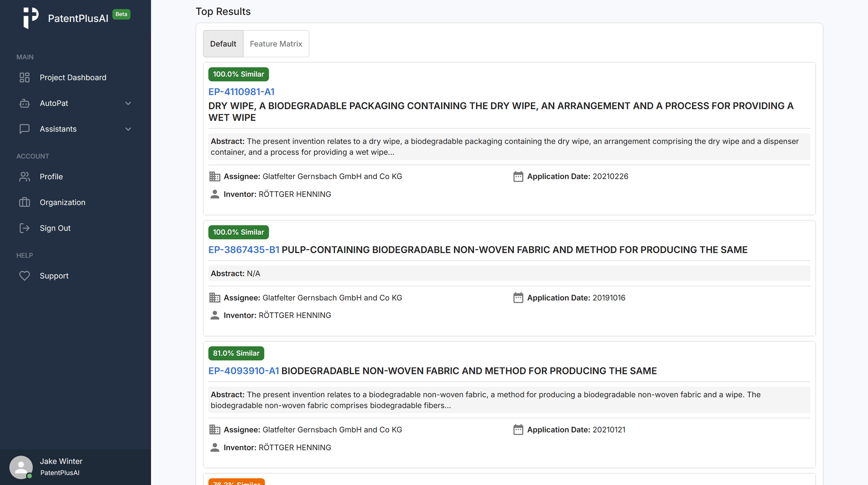Open Project Dashboard from the sidebar
This screenshot has width=868, height=485.
coord(73,77)
